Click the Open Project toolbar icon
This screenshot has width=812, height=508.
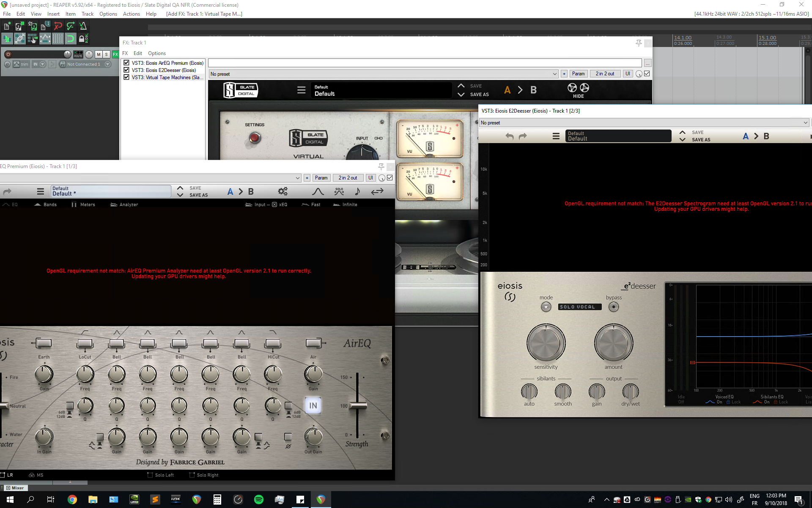(x=19, y=26)
